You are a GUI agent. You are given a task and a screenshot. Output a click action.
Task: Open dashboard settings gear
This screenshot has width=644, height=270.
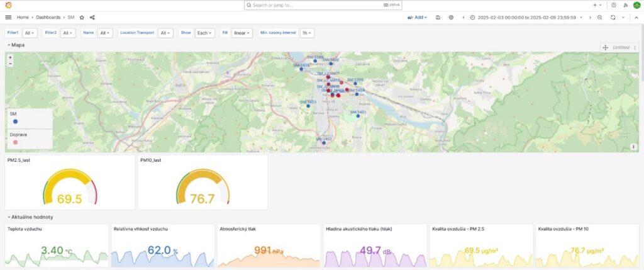pyautogui.click(x=451, y=17)
